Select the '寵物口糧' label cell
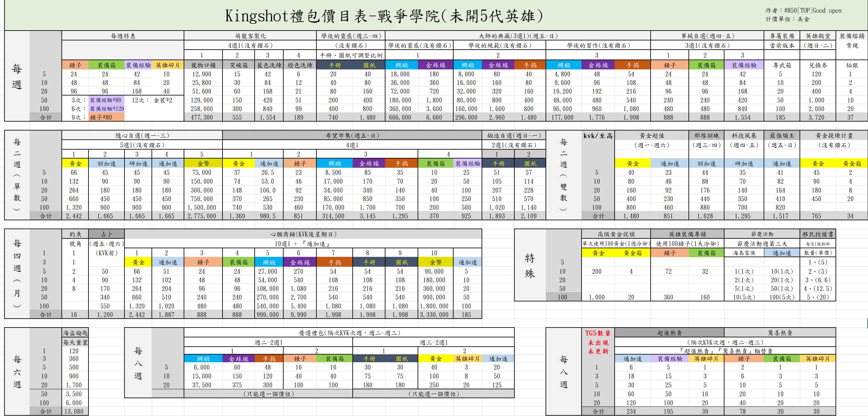Viewport: 868px width, 416px height. coord(203,65)
